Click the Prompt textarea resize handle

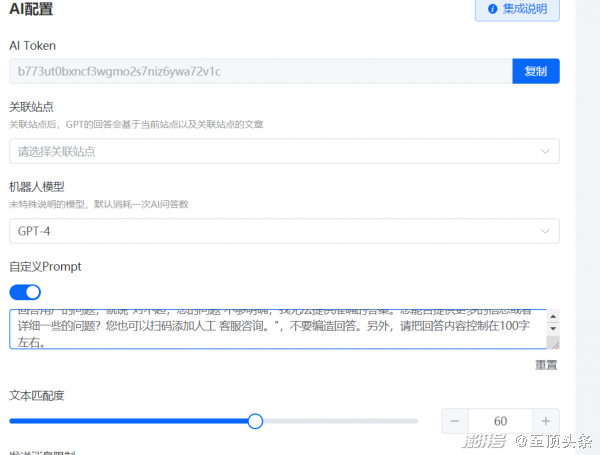tap(554, 344)
